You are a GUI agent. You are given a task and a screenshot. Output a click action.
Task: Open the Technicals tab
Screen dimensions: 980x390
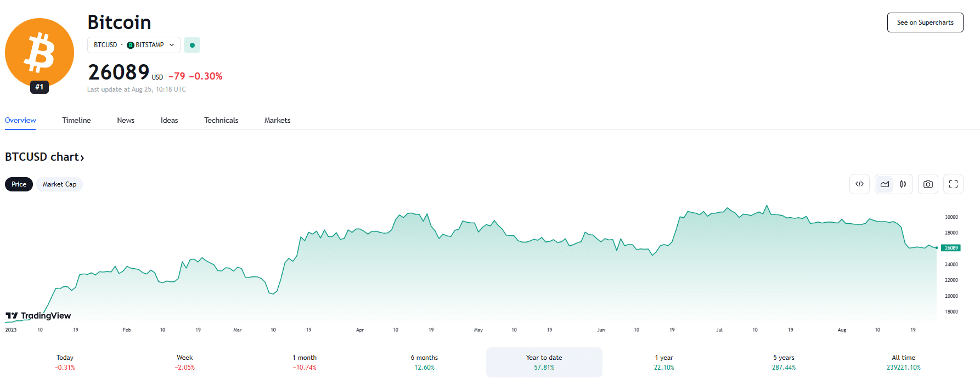[x=221, y=120]
